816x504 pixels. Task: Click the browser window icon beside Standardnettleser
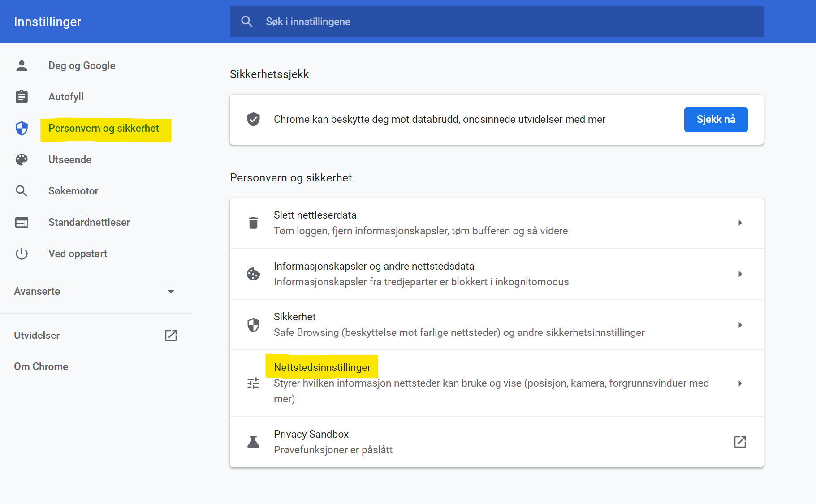coord(22,222)
